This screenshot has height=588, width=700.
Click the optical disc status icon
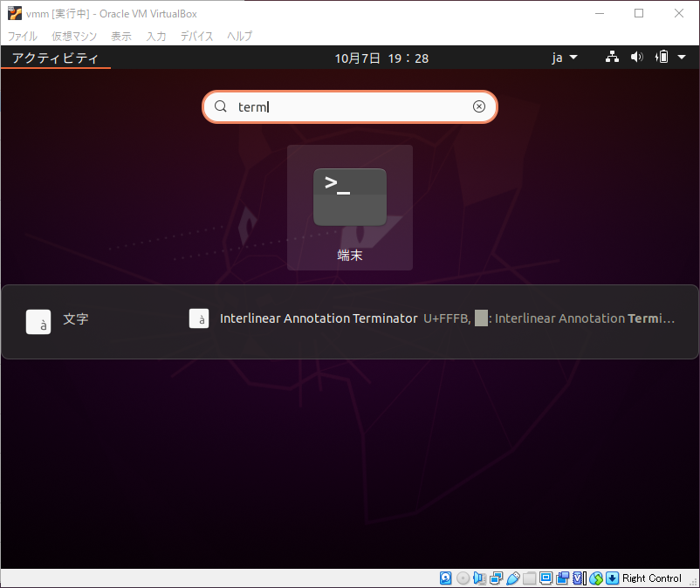pyautogui.click(x=463, y=578)
